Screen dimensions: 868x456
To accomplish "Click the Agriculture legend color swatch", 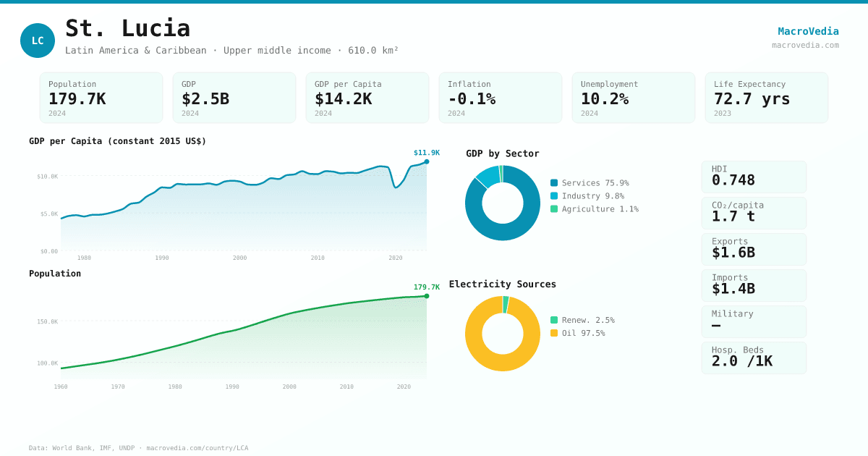I will 554,209.
